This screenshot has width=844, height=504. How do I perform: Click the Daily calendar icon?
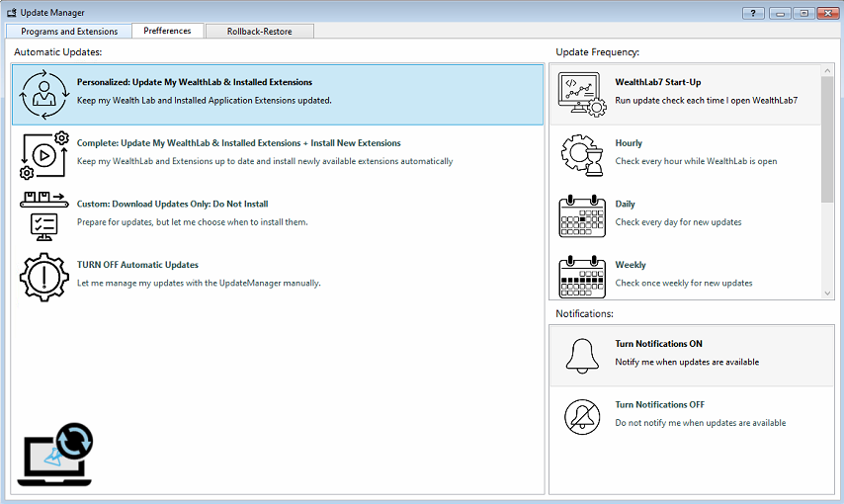[582, 215]
